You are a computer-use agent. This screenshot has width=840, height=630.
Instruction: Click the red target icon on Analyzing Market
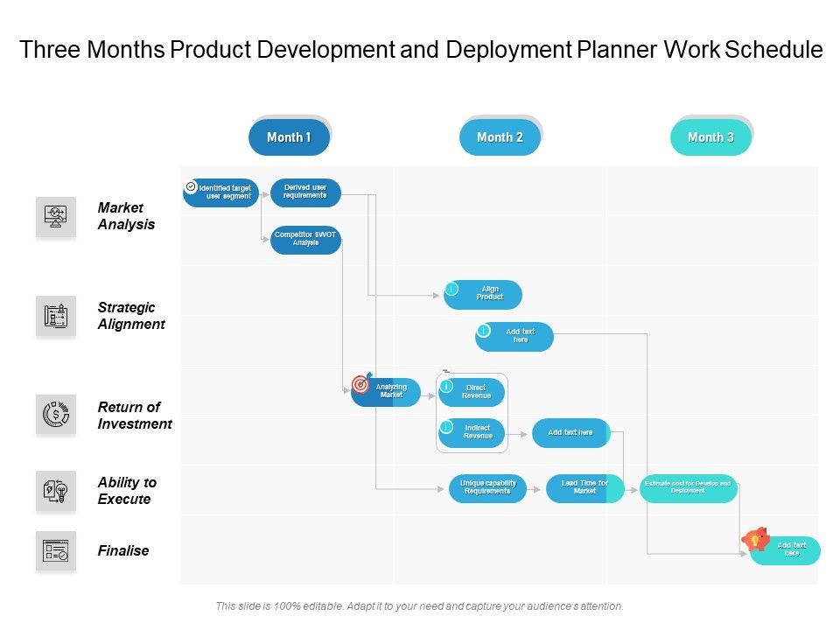click(x=361, y=383)
